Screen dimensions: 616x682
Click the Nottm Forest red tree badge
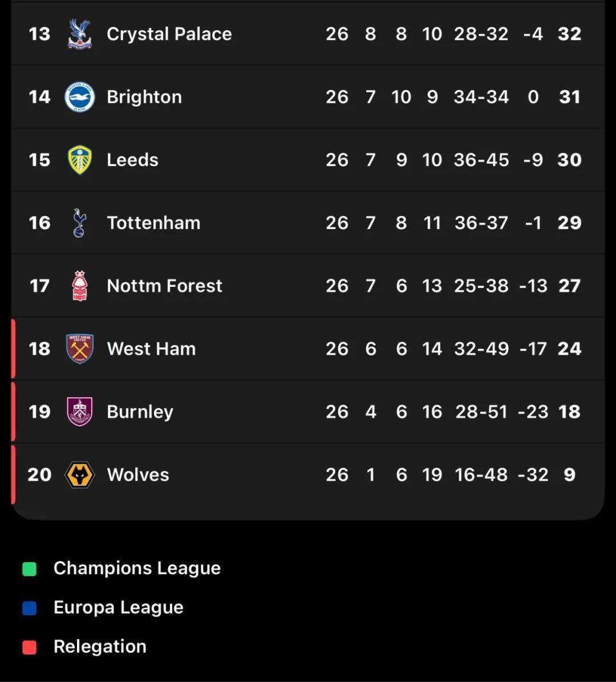[79, 286]
